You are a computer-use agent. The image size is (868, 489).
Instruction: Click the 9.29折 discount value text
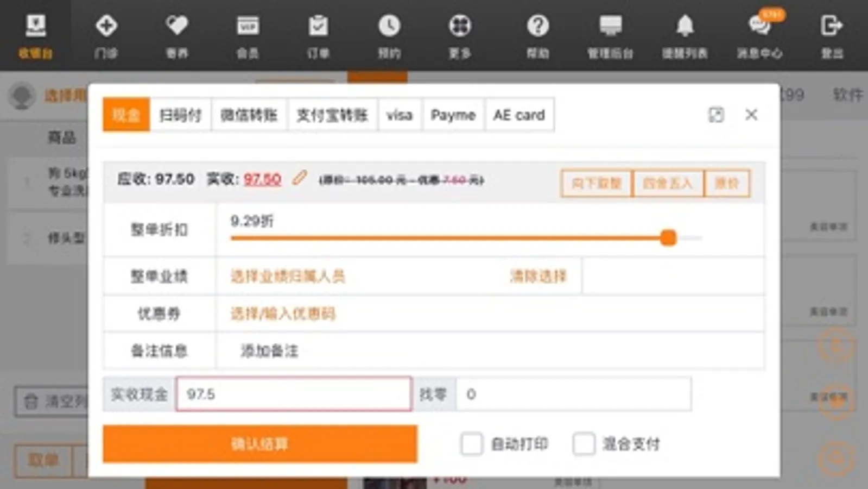pyautogui.click(x=252, y=221)
